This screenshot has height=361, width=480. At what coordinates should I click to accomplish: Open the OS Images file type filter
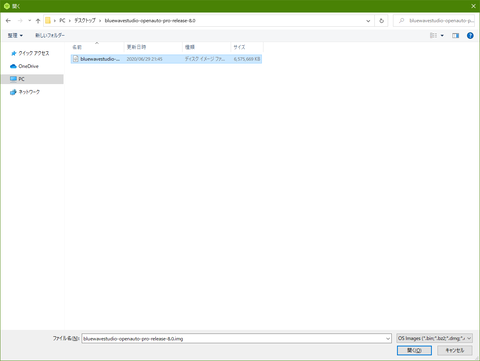click(435, 338)
